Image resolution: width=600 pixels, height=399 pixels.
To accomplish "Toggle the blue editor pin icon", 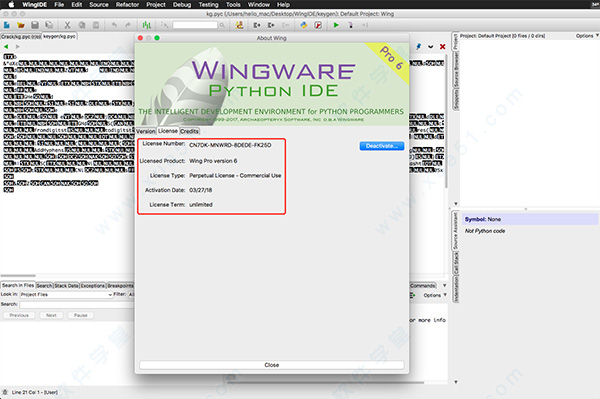I will coord(418,47).
